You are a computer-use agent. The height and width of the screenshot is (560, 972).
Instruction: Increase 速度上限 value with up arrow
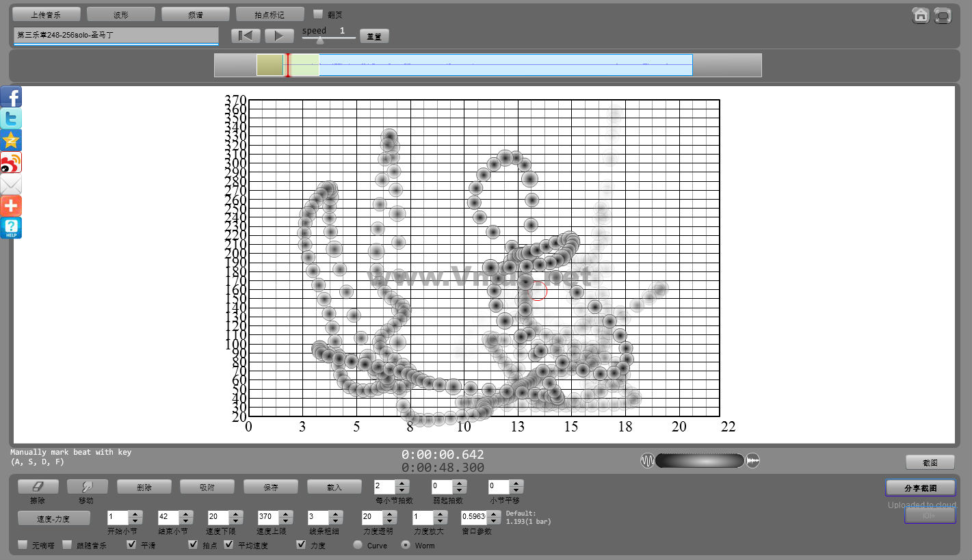(x=285, y=514)
